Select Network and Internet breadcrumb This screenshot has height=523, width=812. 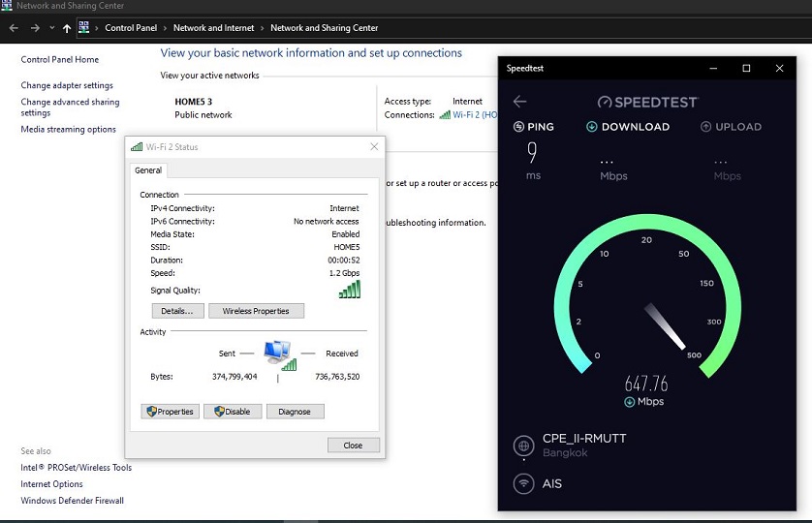213,28
